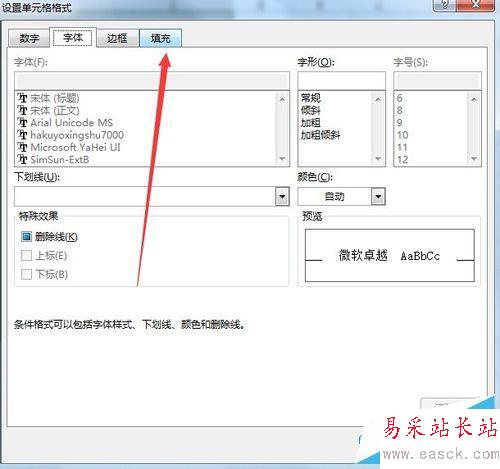Click font list scroll down arrow

click(282, 159)
